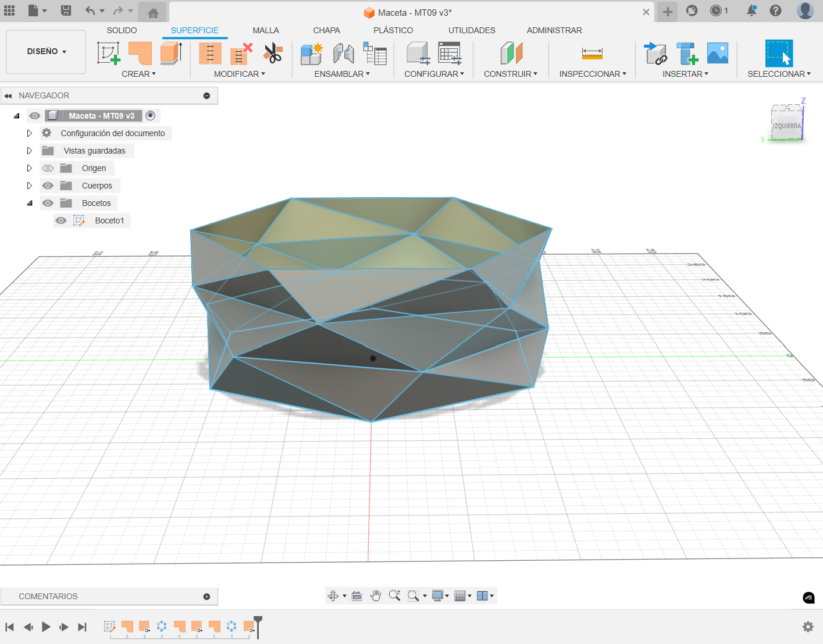Open the CREAR dropdown menu
The width and height of the screenshot is (823, 644).
click(139, 74)
